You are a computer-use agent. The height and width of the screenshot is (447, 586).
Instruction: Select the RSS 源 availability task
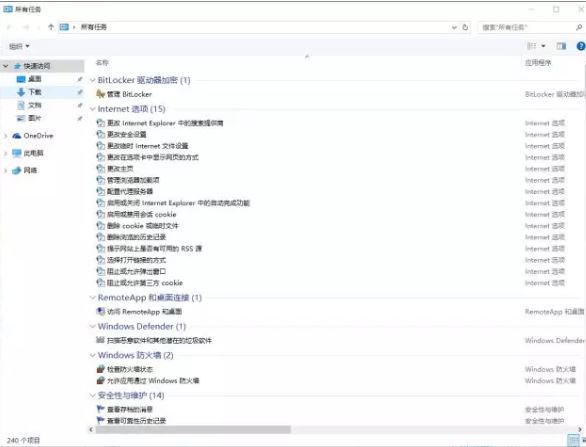(x=154, y=249)
